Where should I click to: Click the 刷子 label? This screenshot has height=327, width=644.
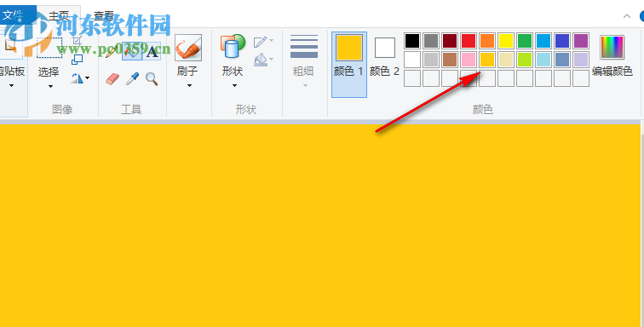click(187, 71)
